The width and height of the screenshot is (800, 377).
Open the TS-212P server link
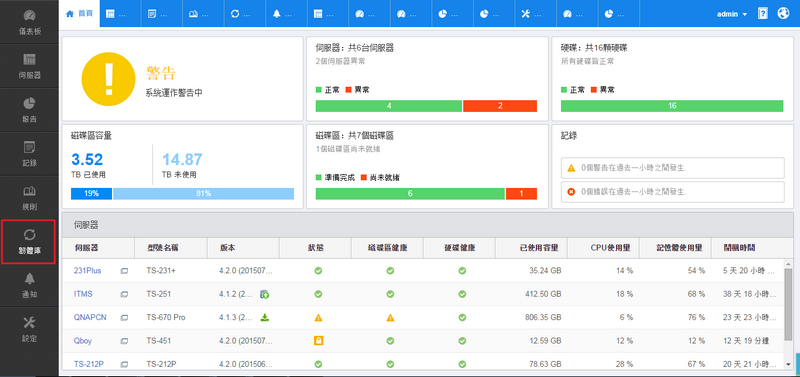[x=88, y=365]
